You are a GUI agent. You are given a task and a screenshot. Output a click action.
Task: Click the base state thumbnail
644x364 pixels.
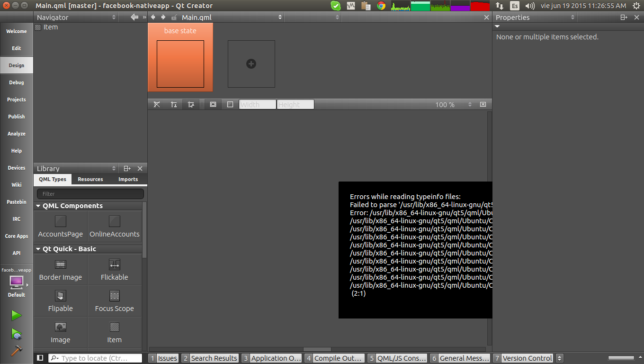point(180,64)
